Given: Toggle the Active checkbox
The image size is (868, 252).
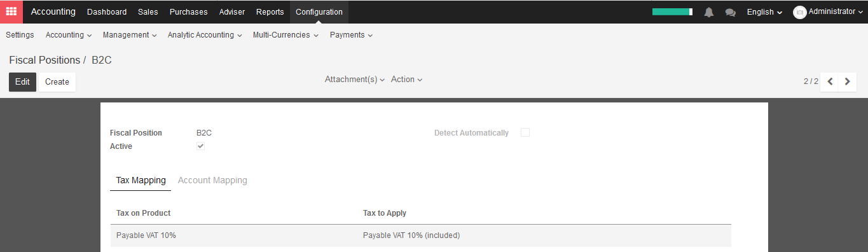Looking at the screenshot, I should [x=200, y=146].
